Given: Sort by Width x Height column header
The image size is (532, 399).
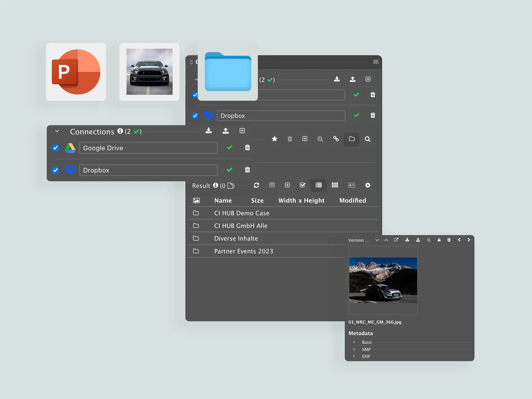Looking at the screenshot, I should (301, 200).
